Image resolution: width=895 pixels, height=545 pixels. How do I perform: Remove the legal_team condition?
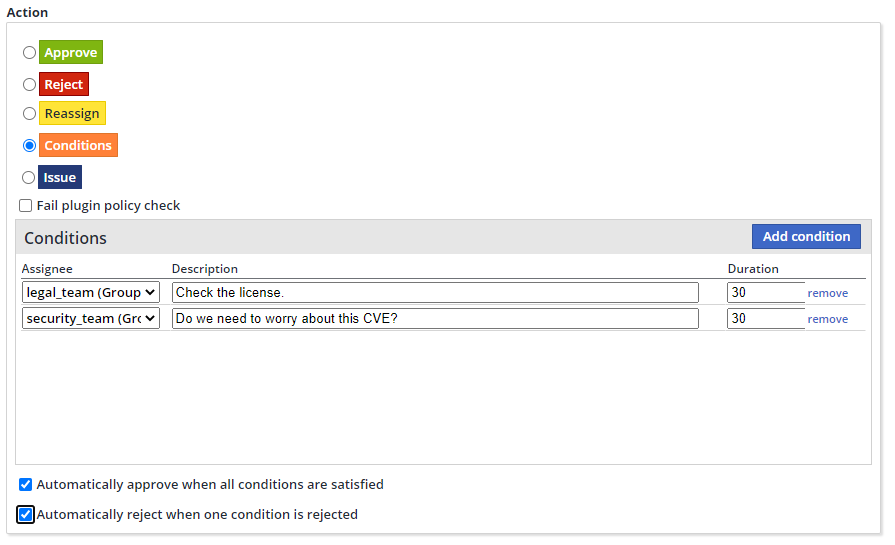pos(828,294)
